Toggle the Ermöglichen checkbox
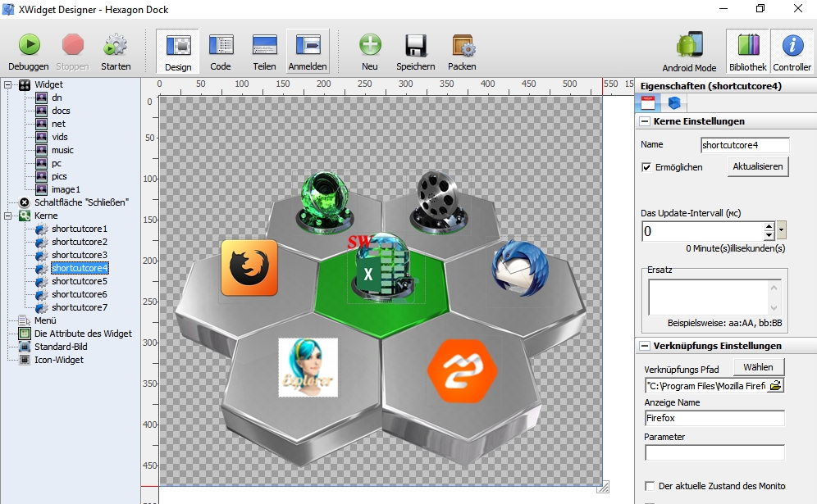Viewport: 817px width, 504px height. pos(646,167)
